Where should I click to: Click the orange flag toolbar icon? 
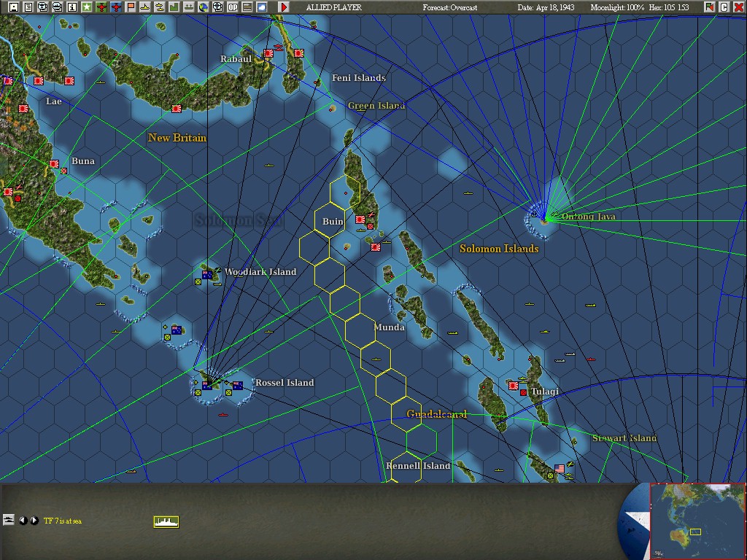[131, 7]
